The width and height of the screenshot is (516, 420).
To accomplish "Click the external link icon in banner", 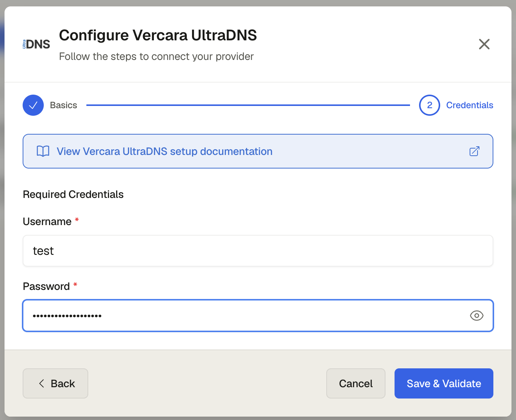I will (x=474, y=151).
